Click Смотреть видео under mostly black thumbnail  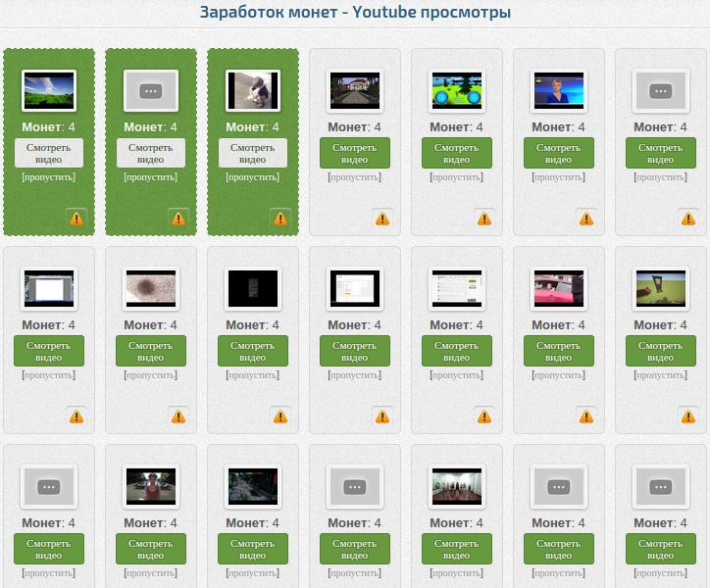(253, 351)
